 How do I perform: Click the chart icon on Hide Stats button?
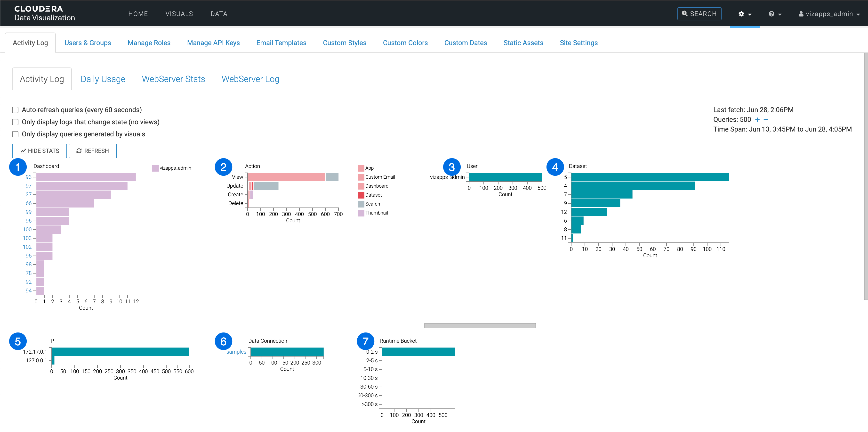click(23, 151)
